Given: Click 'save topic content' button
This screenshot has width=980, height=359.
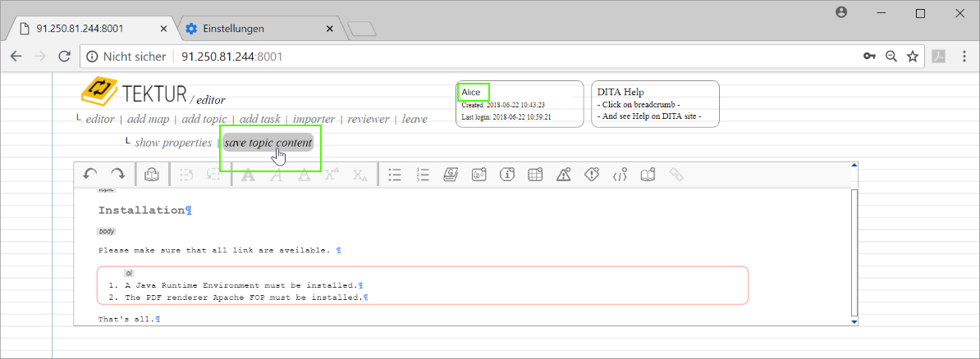Looking at the screenshot, I should (x=268, y=143).
